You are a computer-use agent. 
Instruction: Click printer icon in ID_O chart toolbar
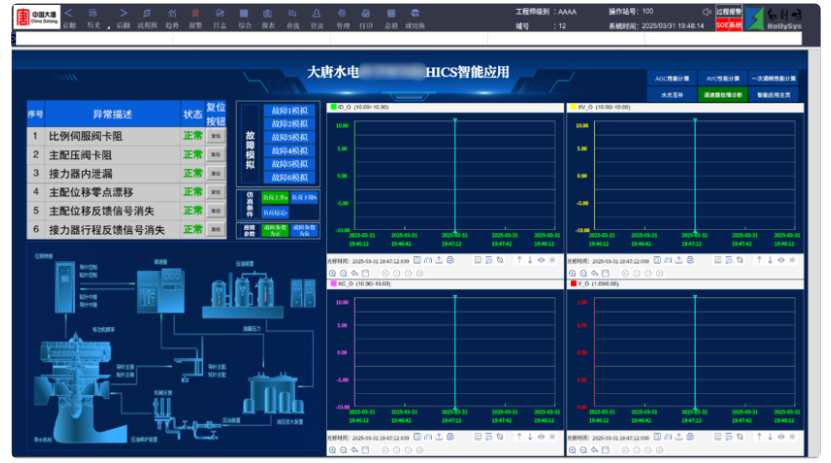[x=450, y=260]
